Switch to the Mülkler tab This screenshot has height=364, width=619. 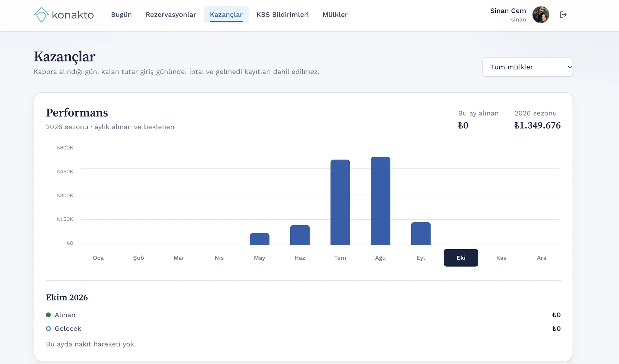335,14
